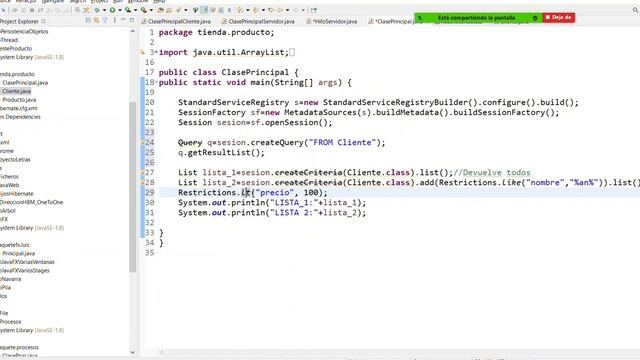Click the warning marker on line 3
Viewport: 640px width, 360px height.
click(x=142, y=52)
